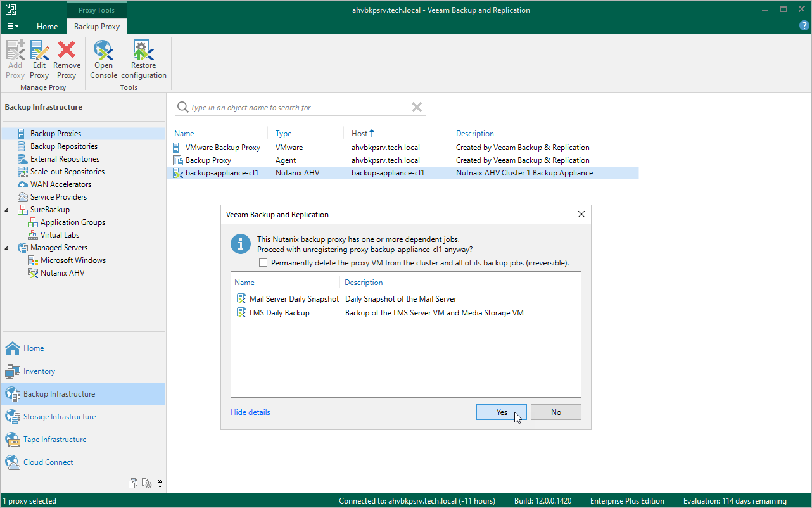Expand navigation pane overflow chevron
The image size is (812, 508).
tap(160, 483)
